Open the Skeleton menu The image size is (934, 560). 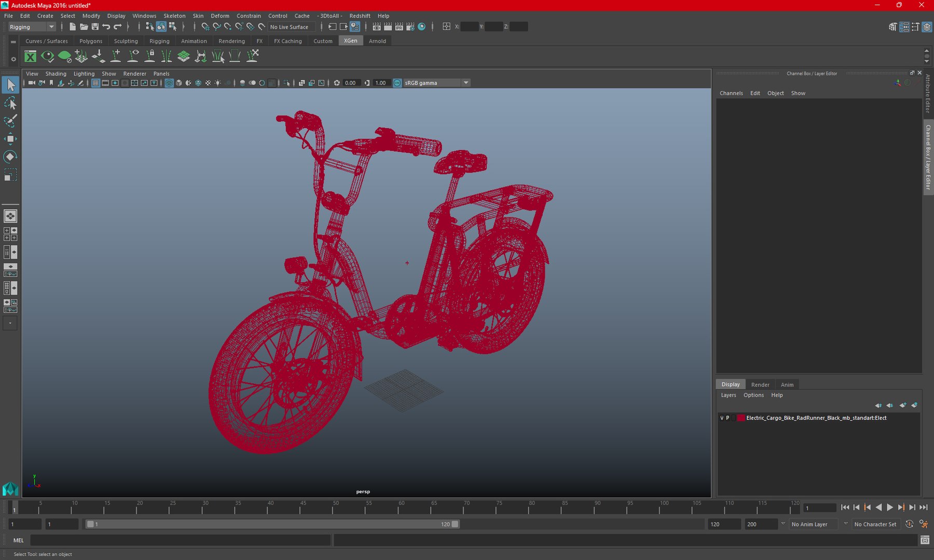(174, 16)
